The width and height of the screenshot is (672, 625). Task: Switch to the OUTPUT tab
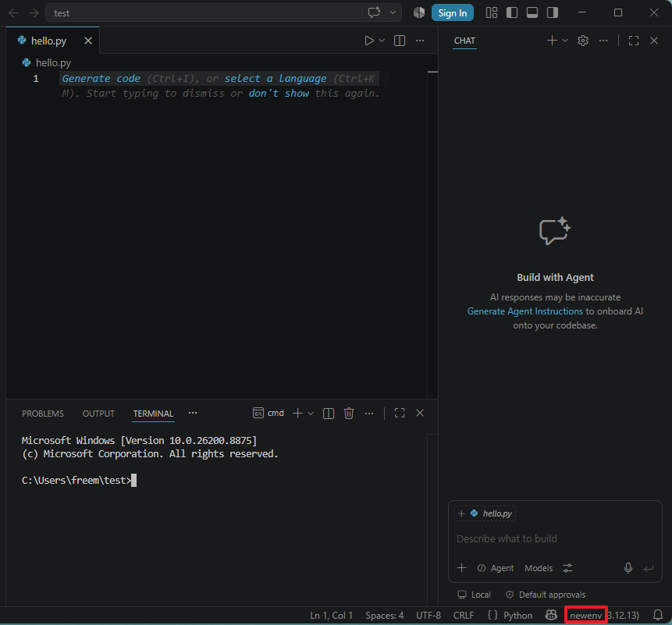(98, 414)
